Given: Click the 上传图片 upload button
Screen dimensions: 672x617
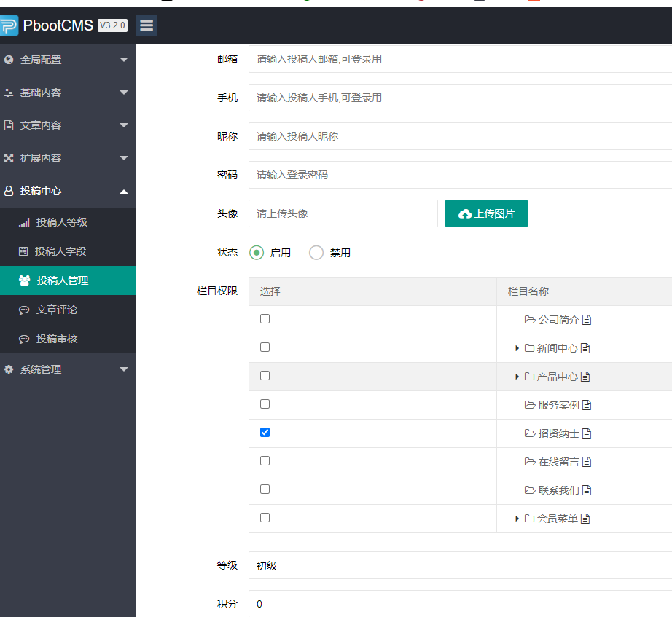Looking at the screenshot, I should pos(486,213).
